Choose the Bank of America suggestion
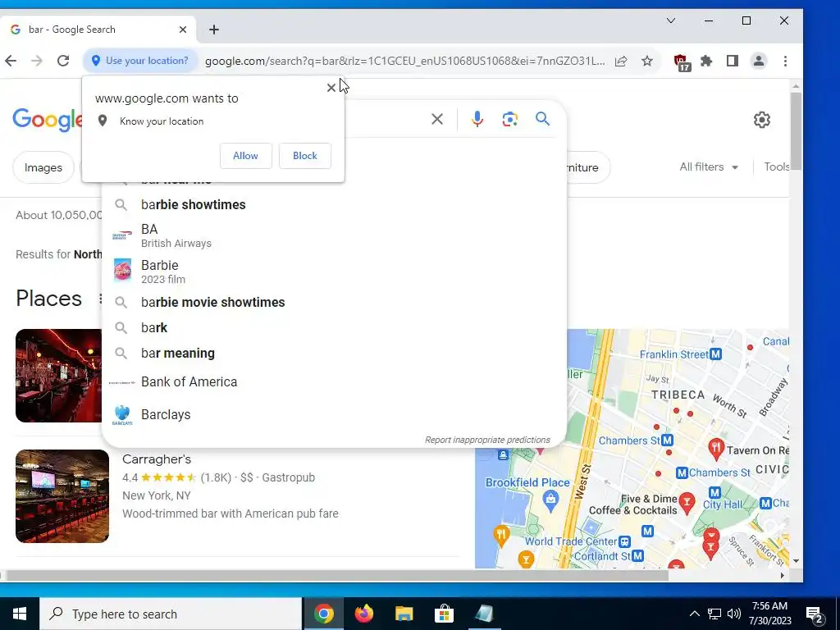The image size is (840, 630). click(334, 382)
